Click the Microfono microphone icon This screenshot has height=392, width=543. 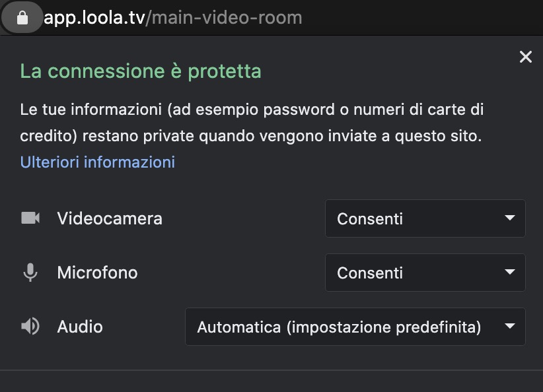point(30,273)
